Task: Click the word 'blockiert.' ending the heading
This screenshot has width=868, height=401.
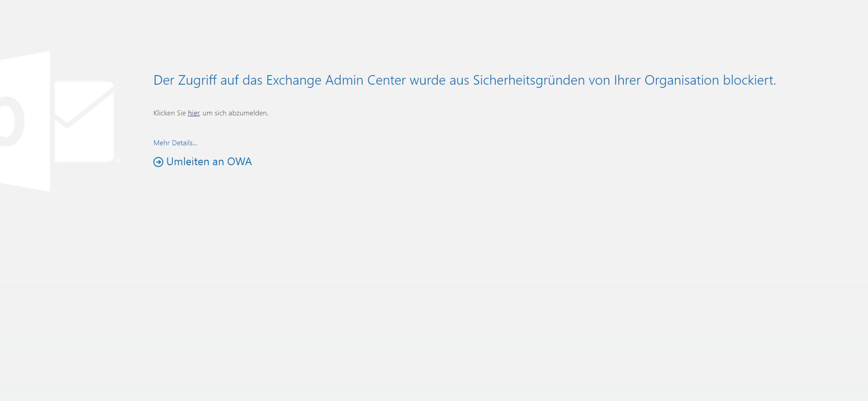Action: [749, 80]
